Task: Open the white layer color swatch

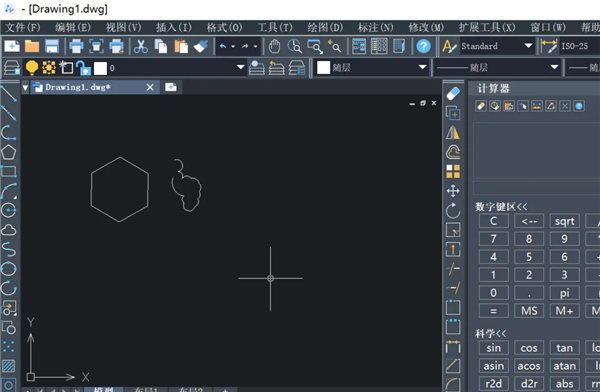Action: (101, 68)
